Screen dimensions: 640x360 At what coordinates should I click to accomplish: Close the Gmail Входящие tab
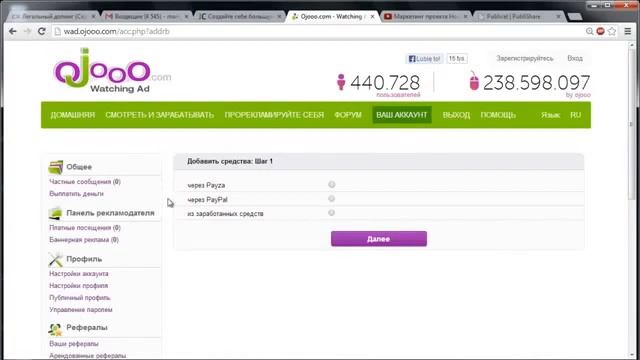click(186, 17)
